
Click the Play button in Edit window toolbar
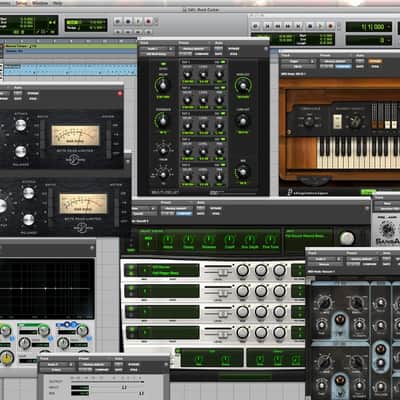coord(138,22)
